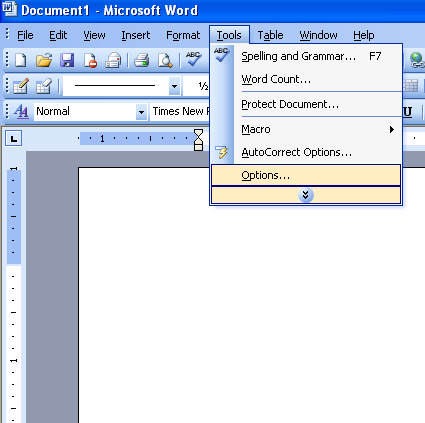Screen dimensions: 425x423
Task: Click the Options entry in Tools menu
Action: (306, 175)
